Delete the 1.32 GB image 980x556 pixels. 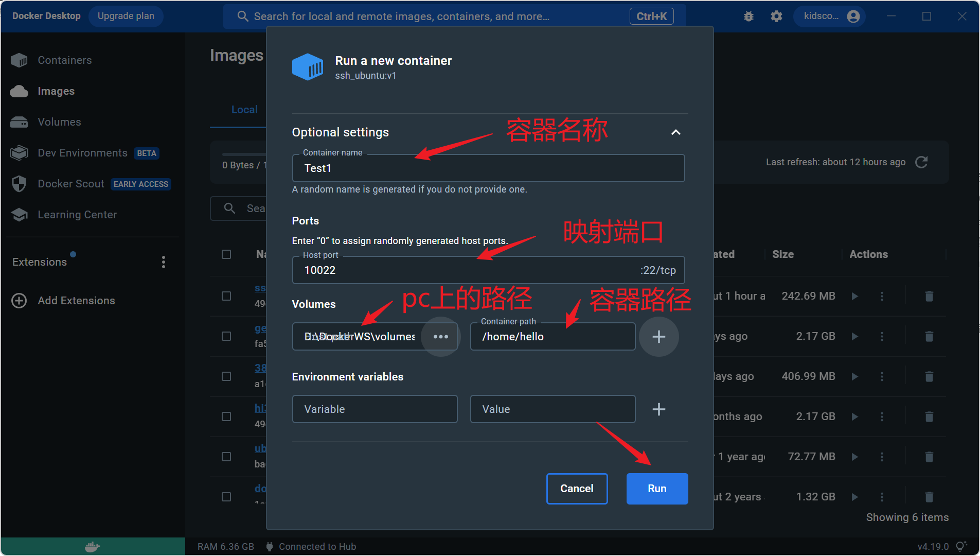coord(929,497)
